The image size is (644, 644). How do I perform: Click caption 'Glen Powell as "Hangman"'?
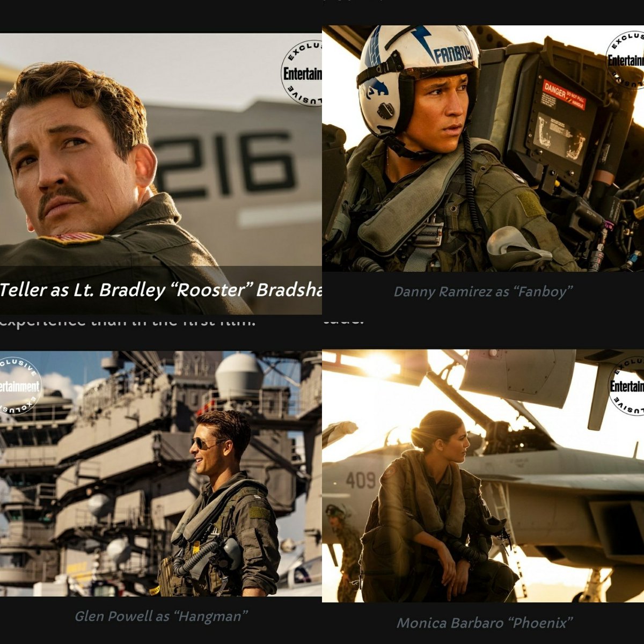click(x=161, y=616)
